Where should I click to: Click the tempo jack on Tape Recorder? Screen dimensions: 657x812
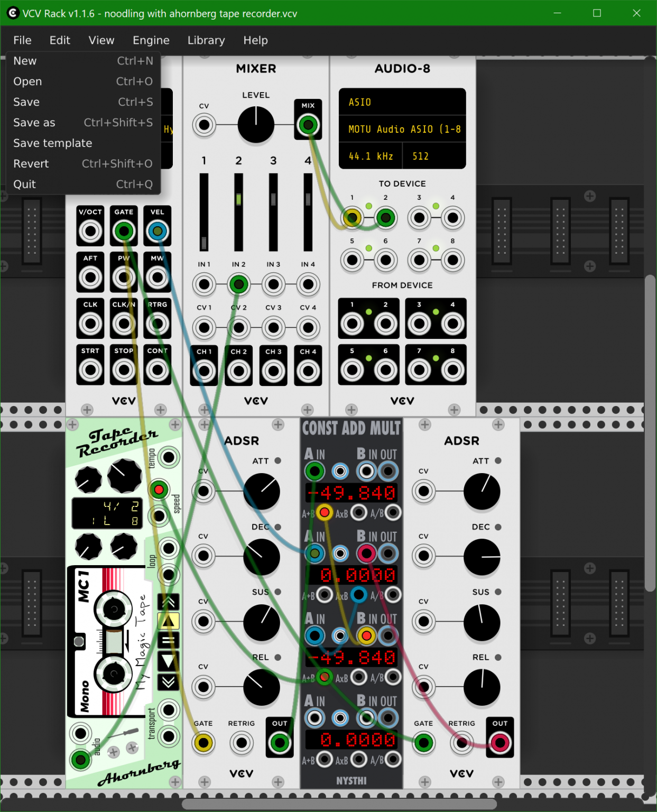tap(169, 457)
